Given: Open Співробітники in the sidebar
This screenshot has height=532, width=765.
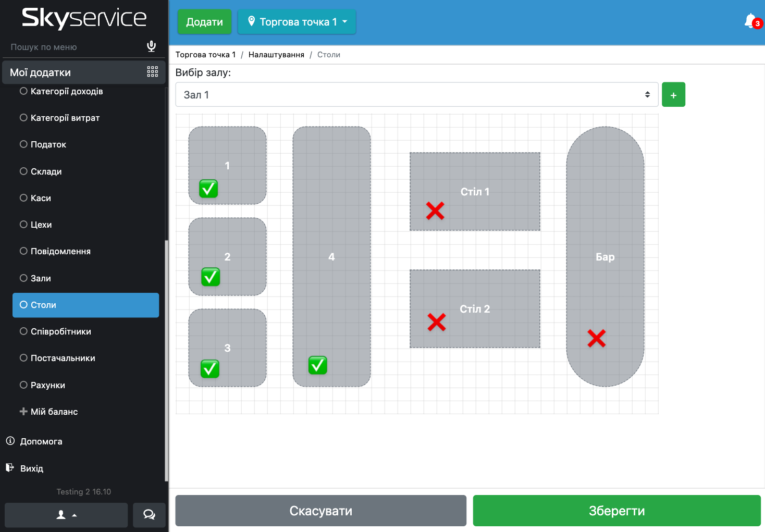Looking at the screenshot, I should (61, 331).
